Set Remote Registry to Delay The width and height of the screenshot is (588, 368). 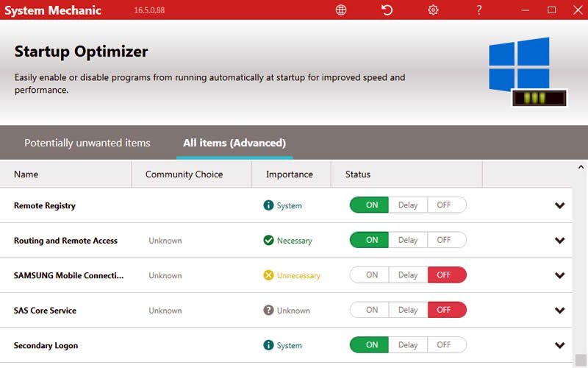click(408, 205)
